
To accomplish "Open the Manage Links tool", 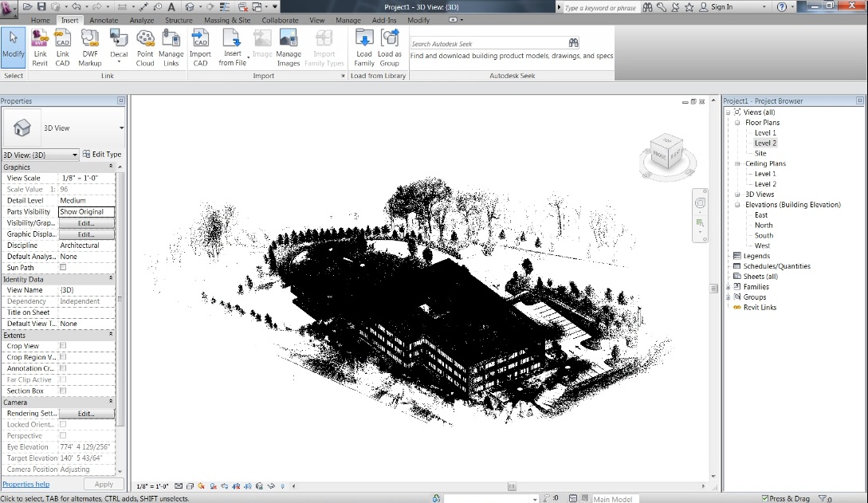I will tap(171, 44).
